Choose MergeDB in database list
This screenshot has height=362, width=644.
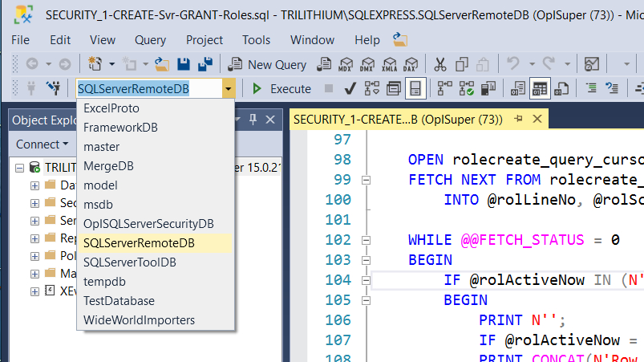[x=154, y=166]
